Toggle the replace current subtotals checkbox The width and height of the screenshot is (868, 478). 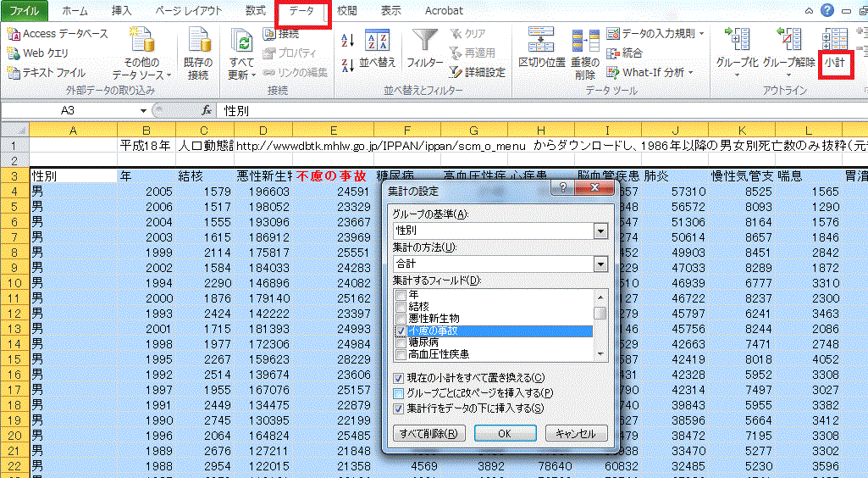click(400, 377)
